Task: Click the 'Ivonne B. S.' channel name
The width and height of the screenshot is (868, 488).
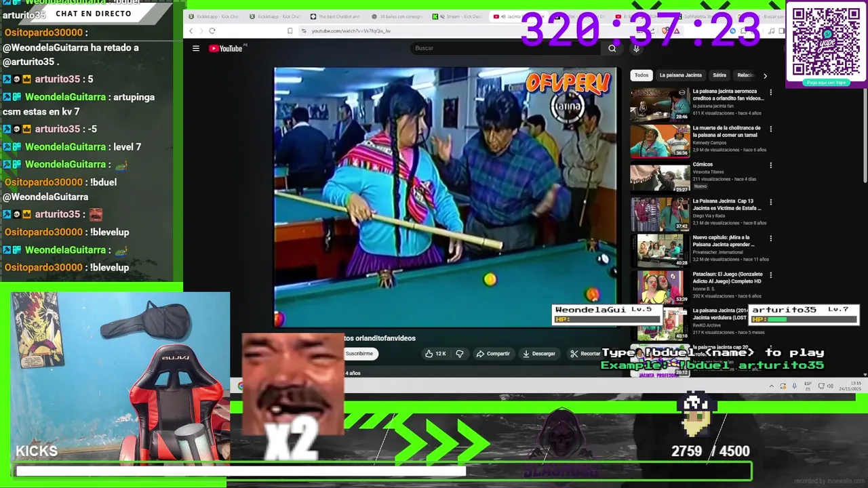Action: [705, 289]
